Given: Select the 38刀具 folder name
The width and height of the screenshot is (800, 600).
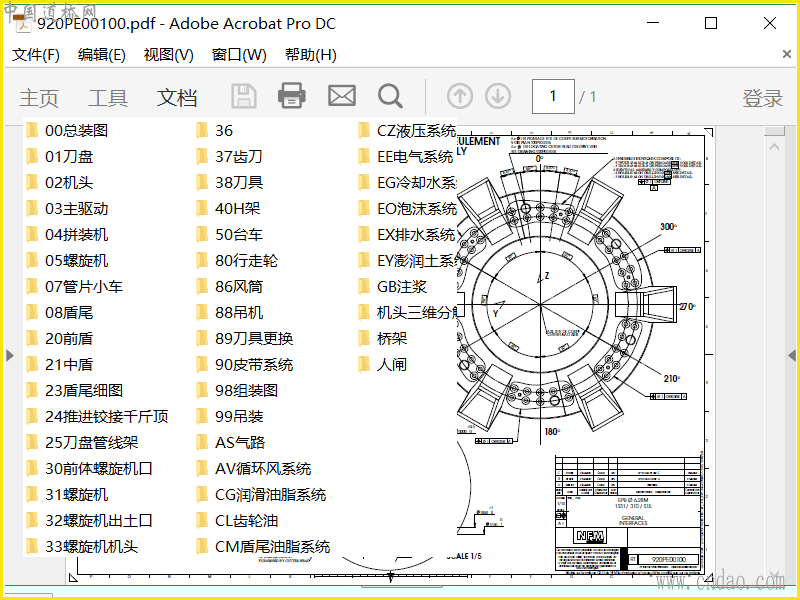Looking at the screenshot, I should coord(239,183).
